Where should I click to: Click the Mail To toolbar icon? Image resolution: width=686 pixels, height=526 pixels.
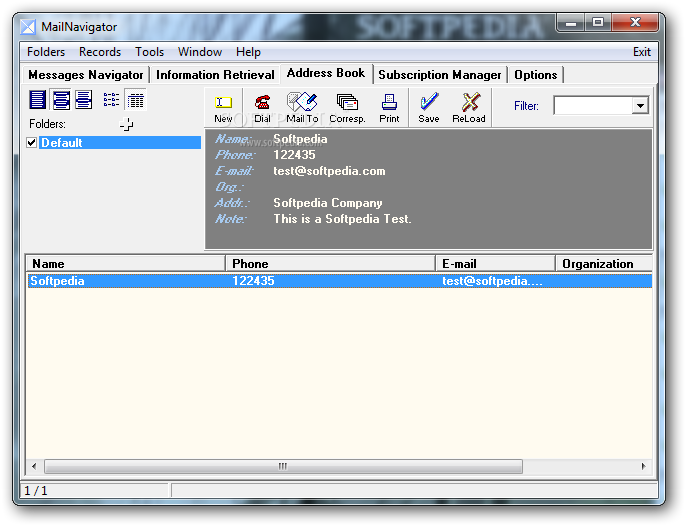[302, 108]
